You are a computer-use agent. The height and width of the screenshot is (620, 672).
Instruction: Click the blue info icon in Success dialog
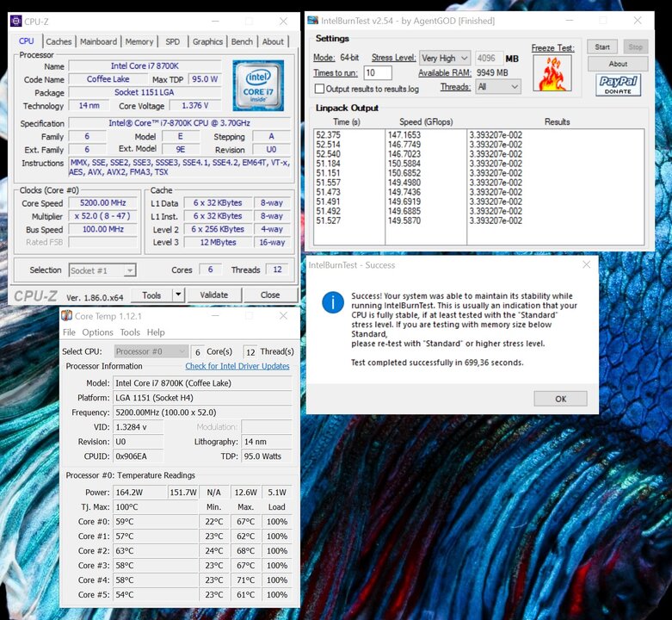(333, 302)
